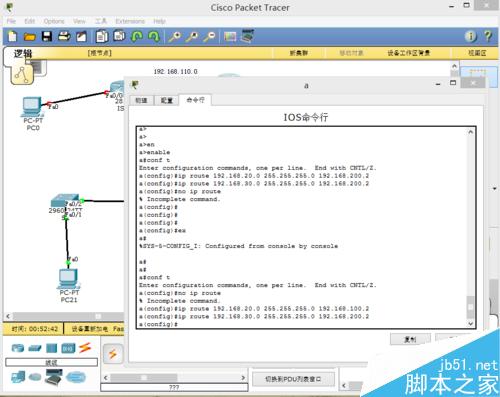The height and width of the screenshot is (397, 500).
Task: Click the Paste icon in toolbar
Action: 119,36
